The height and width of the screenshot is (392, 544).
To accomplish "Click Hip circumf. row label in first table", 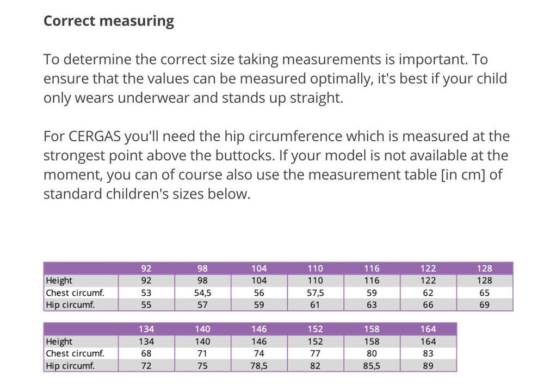I will [70, 304].
